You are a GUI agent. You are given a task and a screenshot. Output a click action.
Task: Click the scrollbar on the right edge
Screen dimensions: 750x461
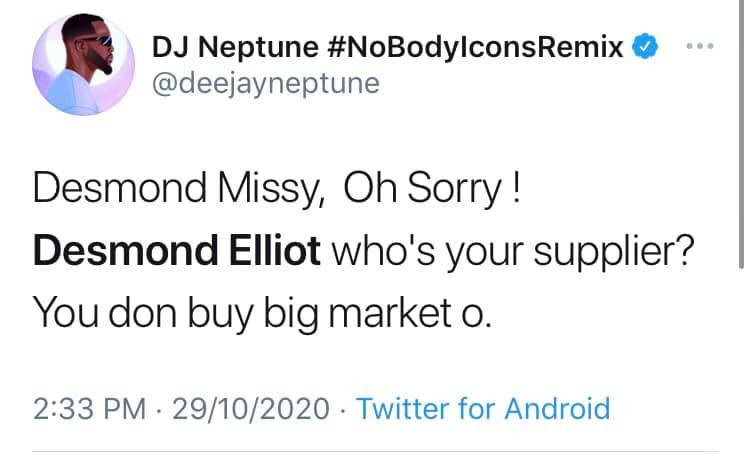pos(741,134)
